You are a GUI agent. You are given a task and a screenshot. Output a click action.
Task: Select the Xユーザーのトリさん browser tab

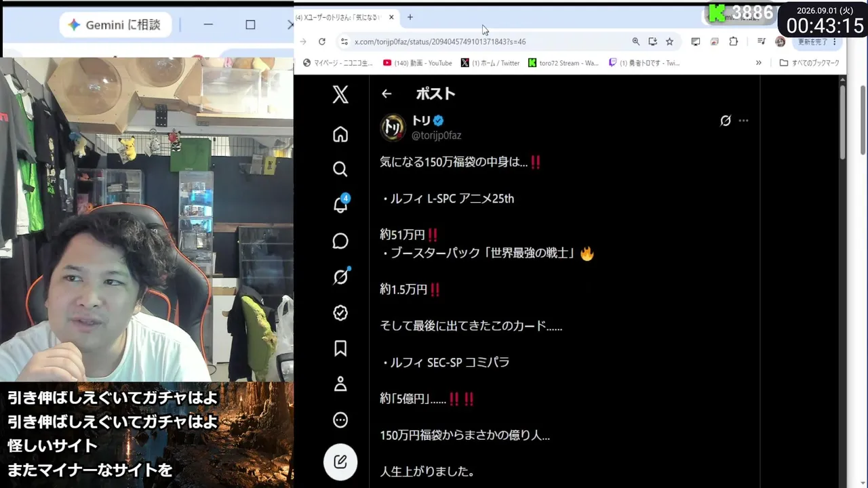pyautogui.click(x=347, y=17)
